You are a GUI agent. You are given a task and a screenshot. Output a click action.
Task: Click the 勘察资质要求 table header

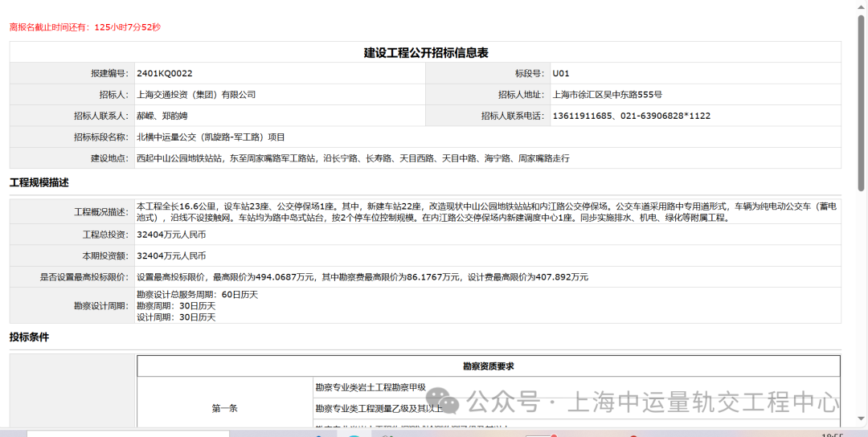click(489, 366)
